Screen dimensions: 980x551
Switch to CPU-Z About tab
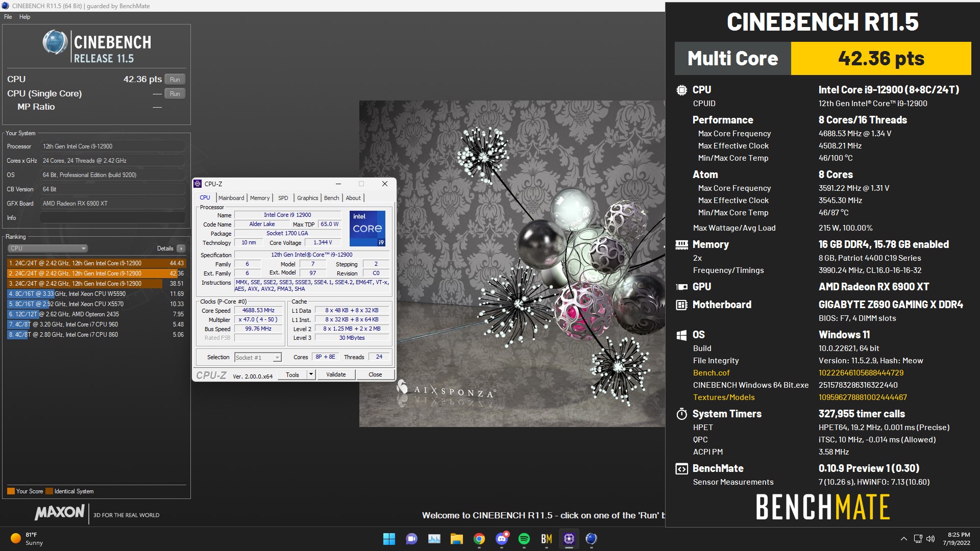coord(353,198)
